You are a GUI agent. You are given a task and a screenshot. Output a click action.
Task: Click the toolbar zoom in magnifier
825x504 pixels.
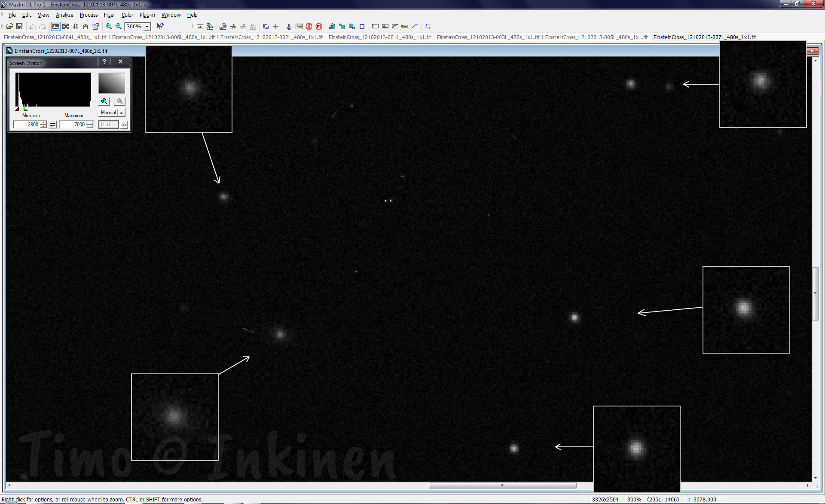pos(109,26)
